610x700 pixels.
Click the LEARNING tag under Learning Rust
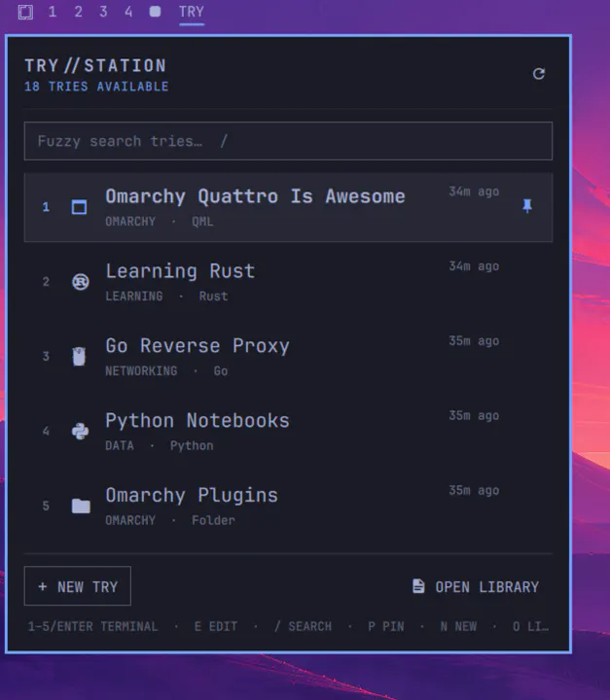tap(134, 296)
